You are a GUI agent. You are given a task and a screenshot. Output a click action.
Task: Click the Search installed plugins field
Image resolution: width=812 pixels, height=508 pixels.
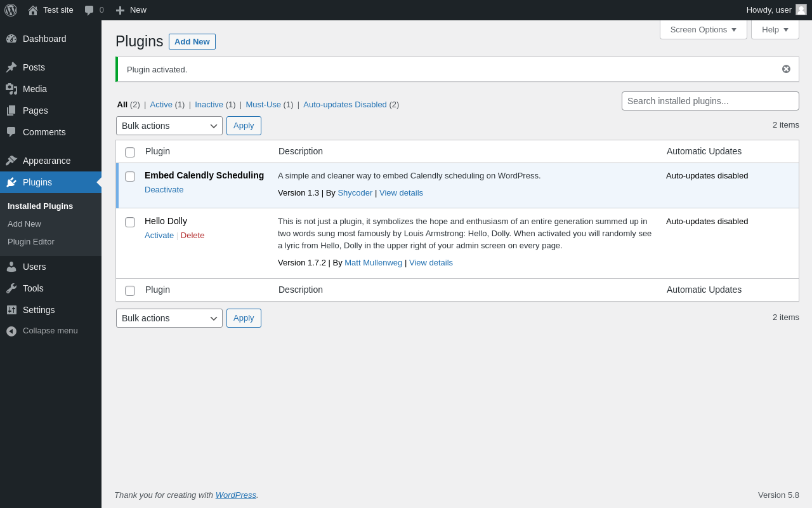(x=710, y=101)
